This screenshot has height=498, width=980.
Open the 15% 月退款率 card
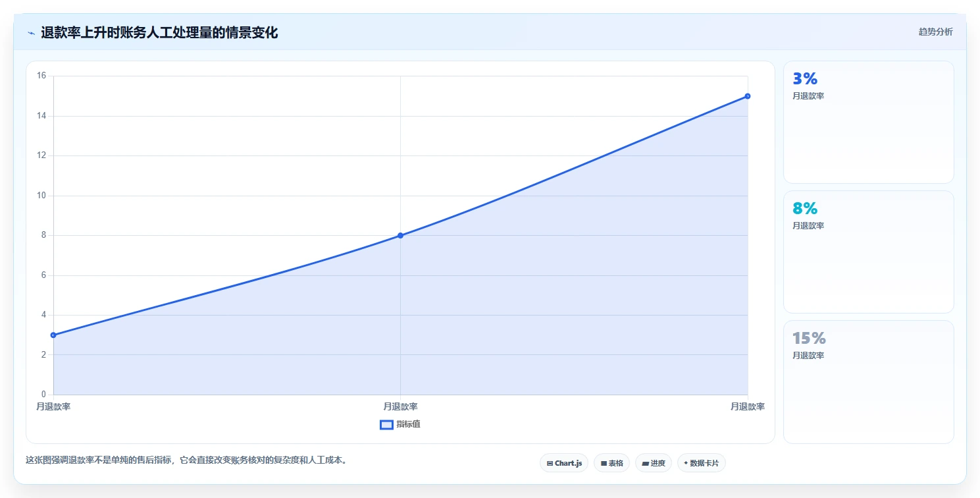(868, 382)
